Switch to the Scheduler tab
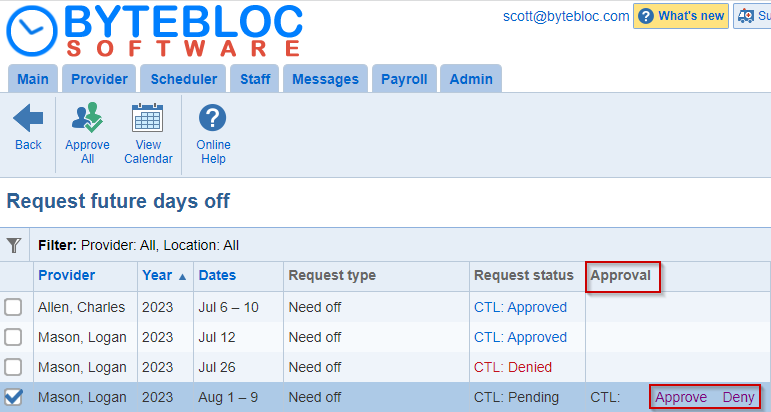The width and height of the screenshot is (771, 412). coord(183,79)
